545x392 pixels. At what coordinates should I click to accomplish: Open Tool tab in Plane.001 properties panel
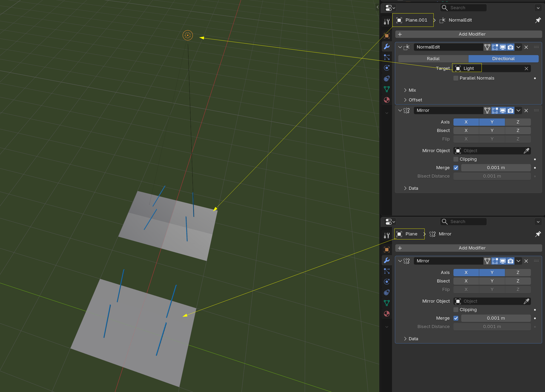(x=387, y=22)
